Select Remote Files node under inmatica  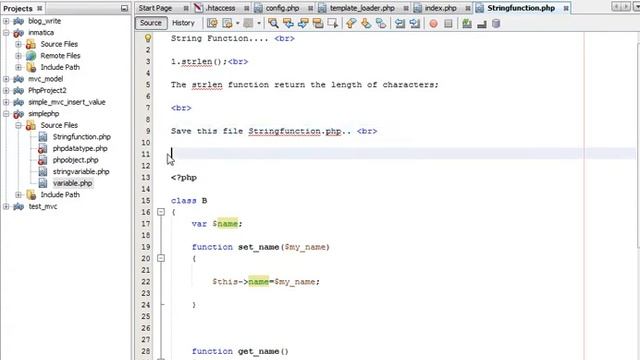click(x=60, y=56)
